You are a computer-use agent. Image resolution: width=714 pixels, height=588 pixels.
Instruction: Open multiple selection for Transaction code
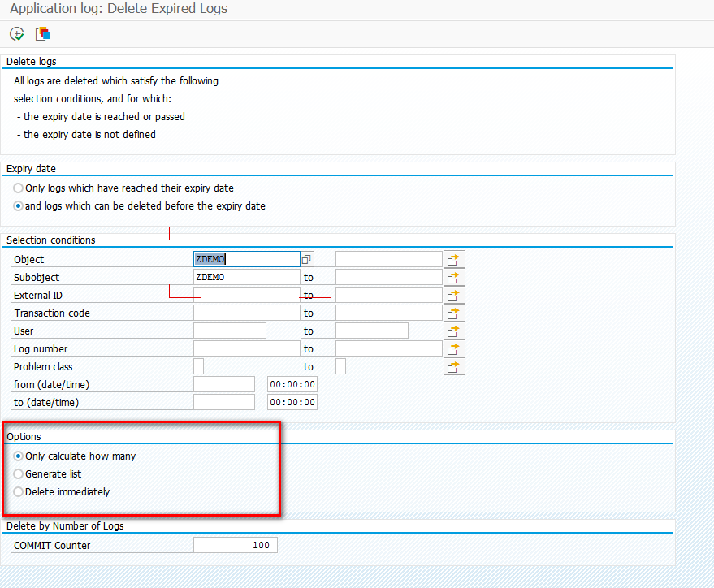pyautogui.click(x=454, y=312)
